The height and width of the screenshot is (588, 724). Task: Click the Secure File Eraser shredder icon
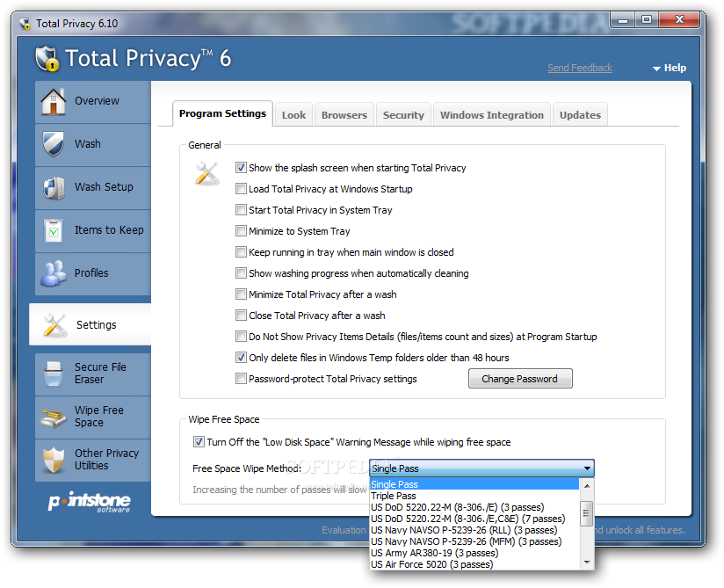pyautogui.click(x=54, y=374)
